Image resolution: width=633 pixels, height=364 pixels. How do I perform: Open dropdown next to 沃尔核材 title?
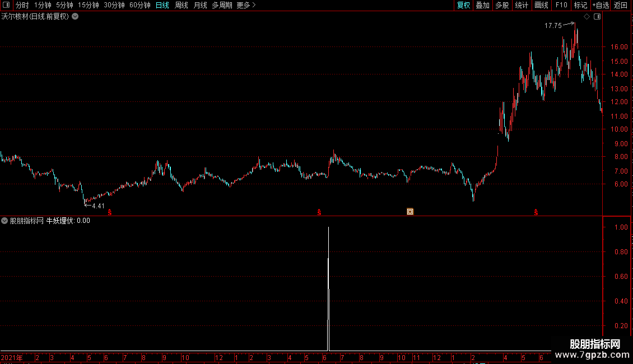pyautogui.click(x=75, y=17)
